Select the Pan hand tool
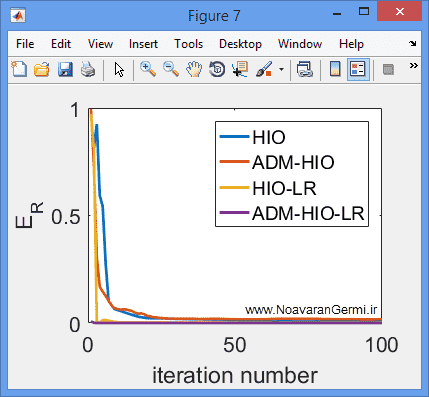 pos(194,70)
